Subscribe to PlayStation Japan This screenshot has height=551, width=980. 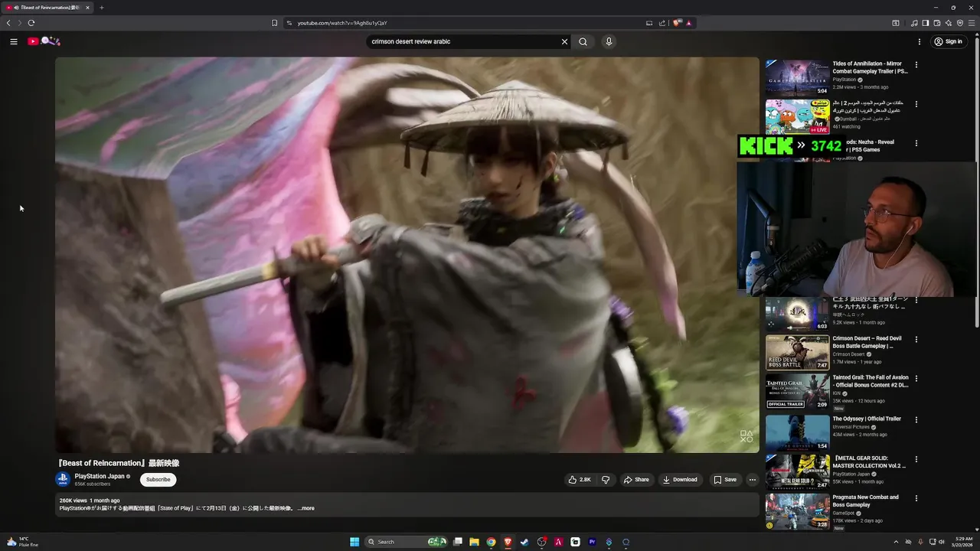tap(158, 480)
